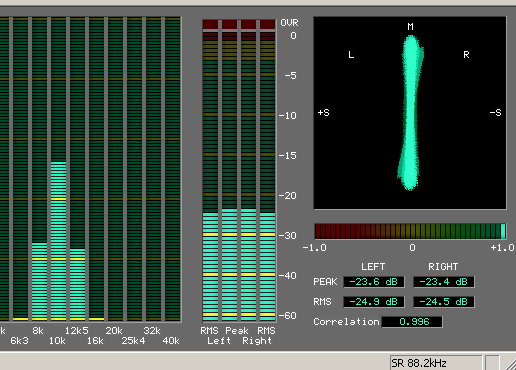Screen dimensions: 516x370
Task: Click the 20k frequency band column
Action: pos(116,169)
